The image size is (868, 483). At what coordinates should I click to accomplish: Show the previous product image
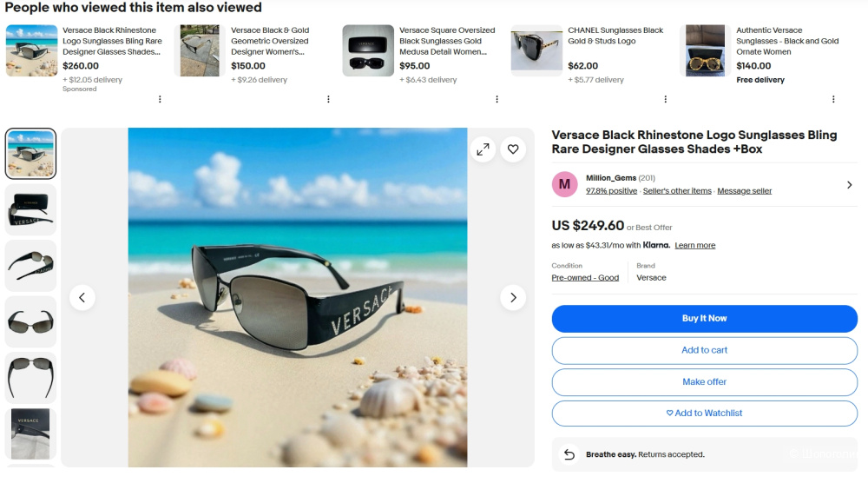82,298
